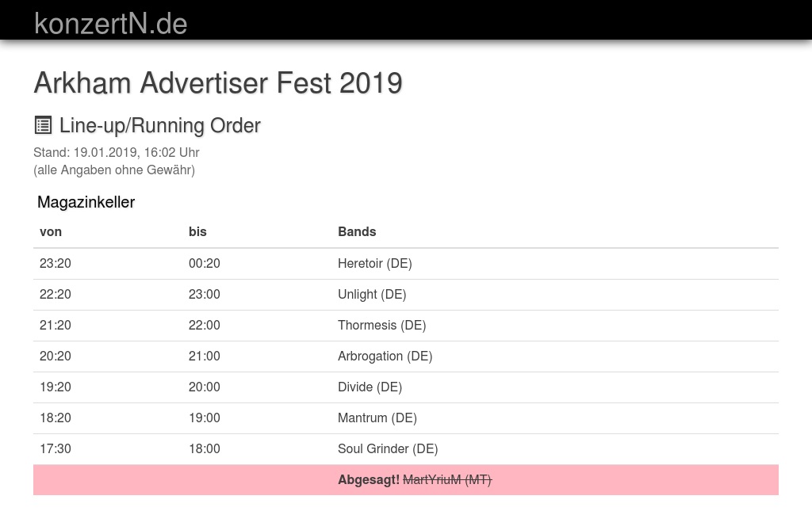The image size is (812, 511).
Task: Click the bold "Abgesagt!" label
Action: [369, 479]
